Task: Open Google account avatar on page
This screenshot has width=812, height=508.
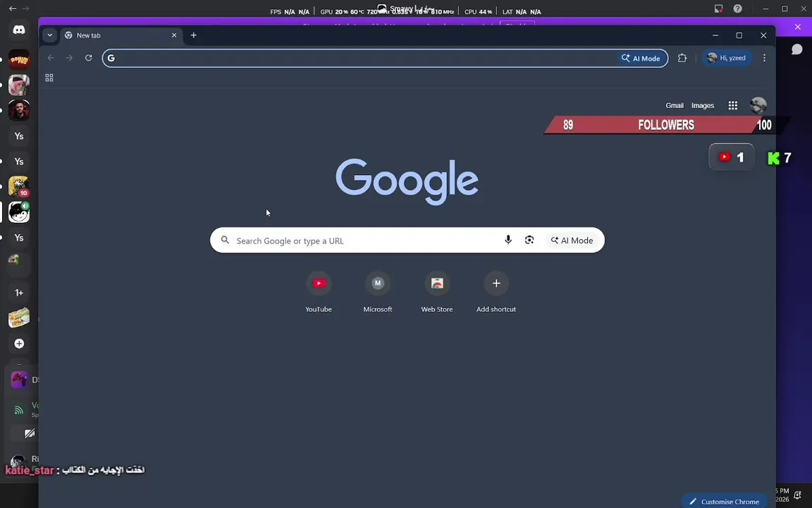Action: pyautogui.click(x=758, y=105)
